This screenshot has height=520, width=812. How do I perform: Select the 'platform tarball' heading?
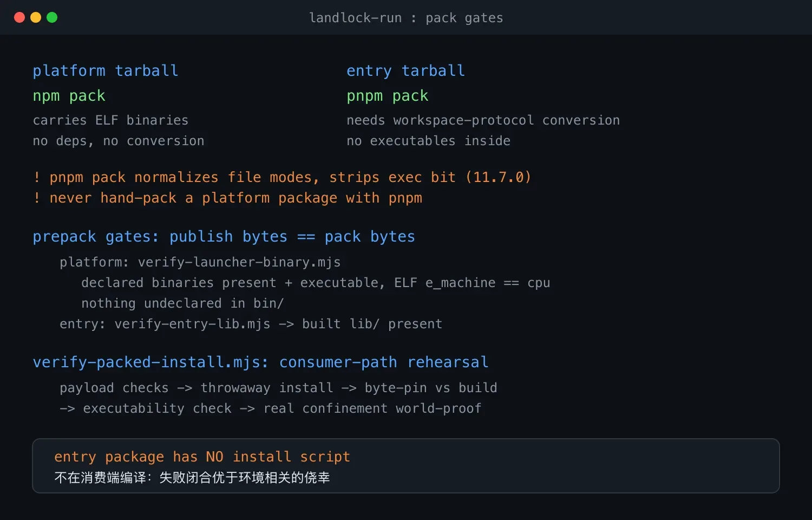click(106, 71)
